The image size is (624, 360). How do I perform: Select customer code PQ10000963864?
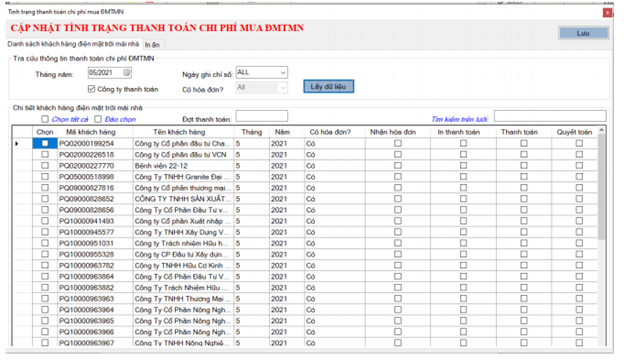(x=86, y=276)
